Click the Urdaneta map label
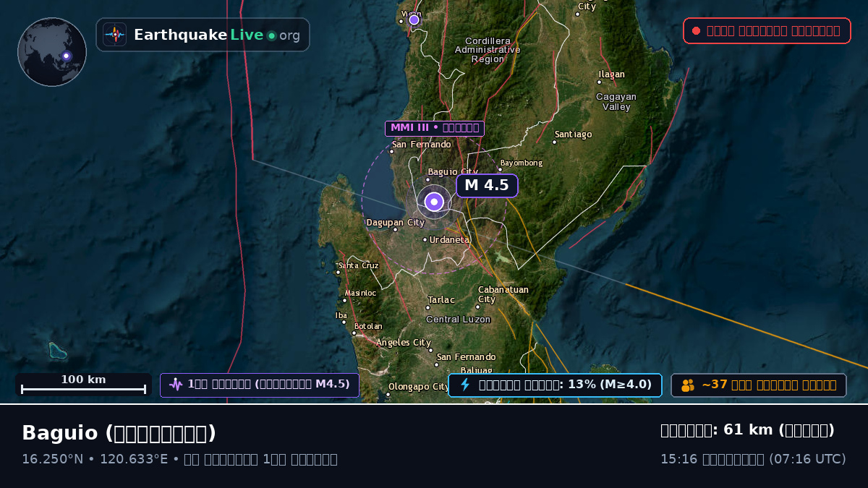 [449, 239]
